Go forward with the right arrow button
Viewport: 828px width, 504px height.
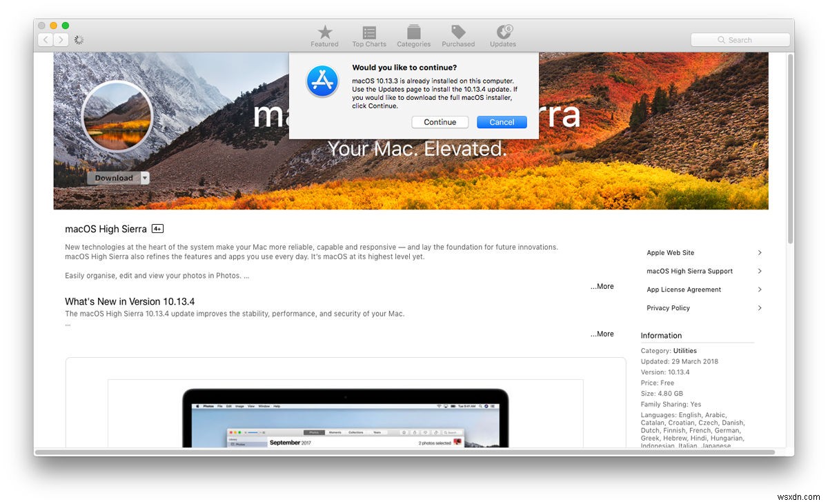click(x=61, y=40)
